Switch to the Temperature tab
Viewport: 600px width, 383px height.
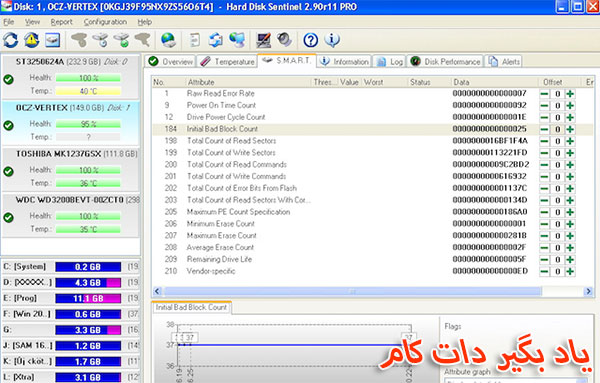(227, 61)
